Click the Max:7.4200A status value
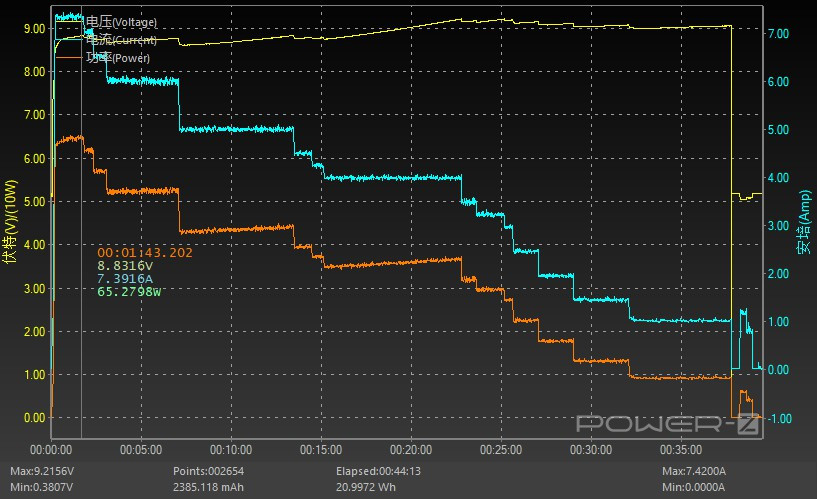Screen dimensions: 817x499 pos(694,471)
